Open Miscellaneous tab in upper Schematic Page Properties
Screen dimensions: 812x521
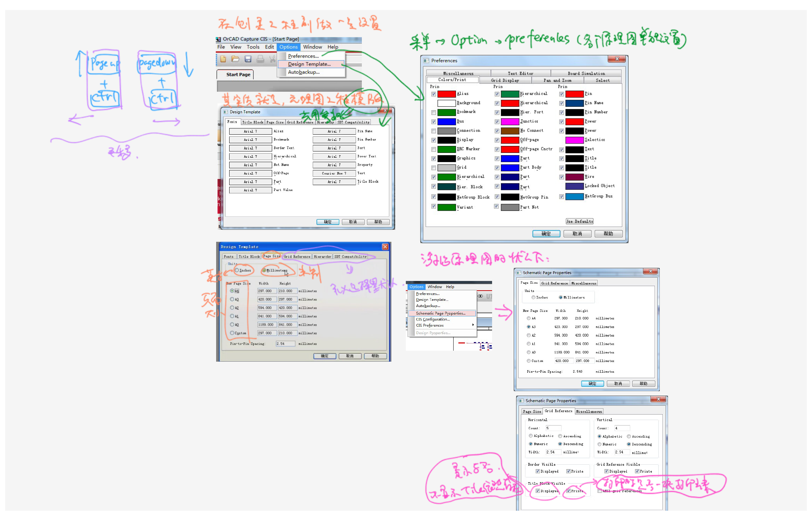584,283
